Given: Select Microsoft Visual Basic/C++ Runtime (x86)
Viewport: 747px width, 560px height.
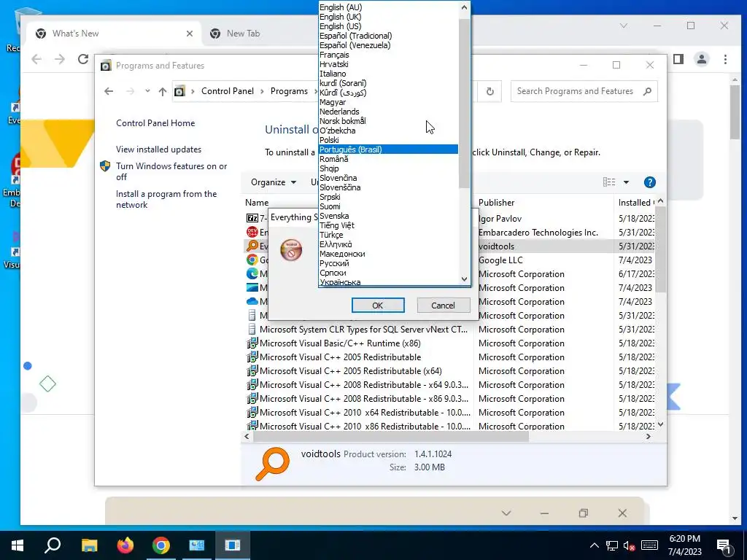Looking at the screenshot, I should coord(340,343).
